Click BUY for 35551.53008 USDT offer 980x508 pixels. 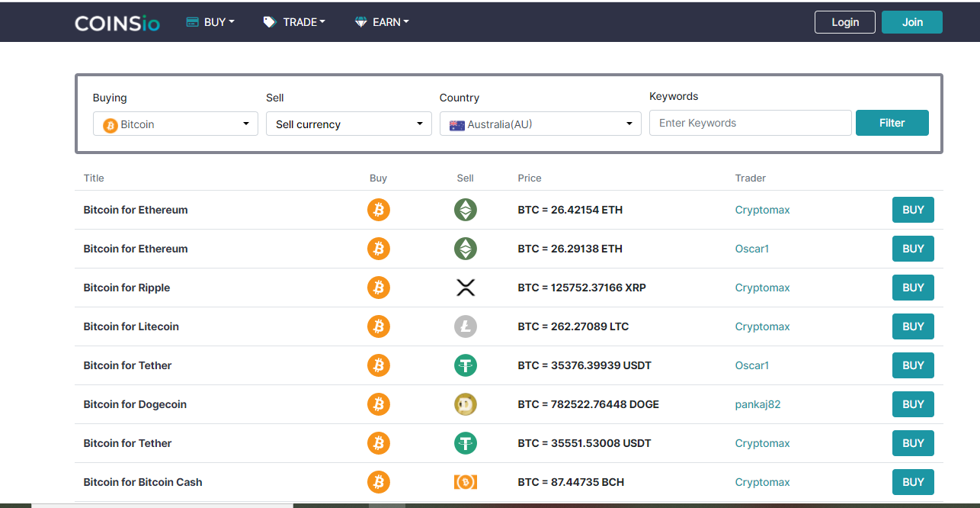click(x=913, y=443)
